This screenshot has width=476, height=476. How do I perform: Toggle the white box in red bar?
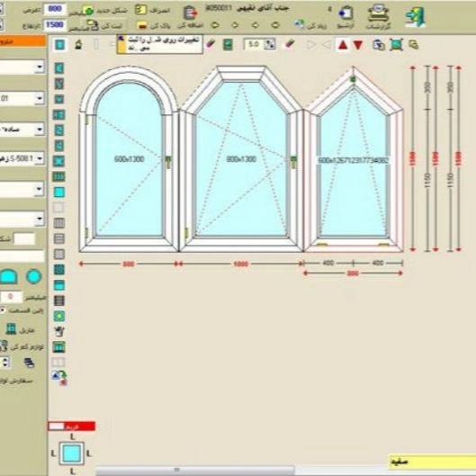click(x=57, y=427)
